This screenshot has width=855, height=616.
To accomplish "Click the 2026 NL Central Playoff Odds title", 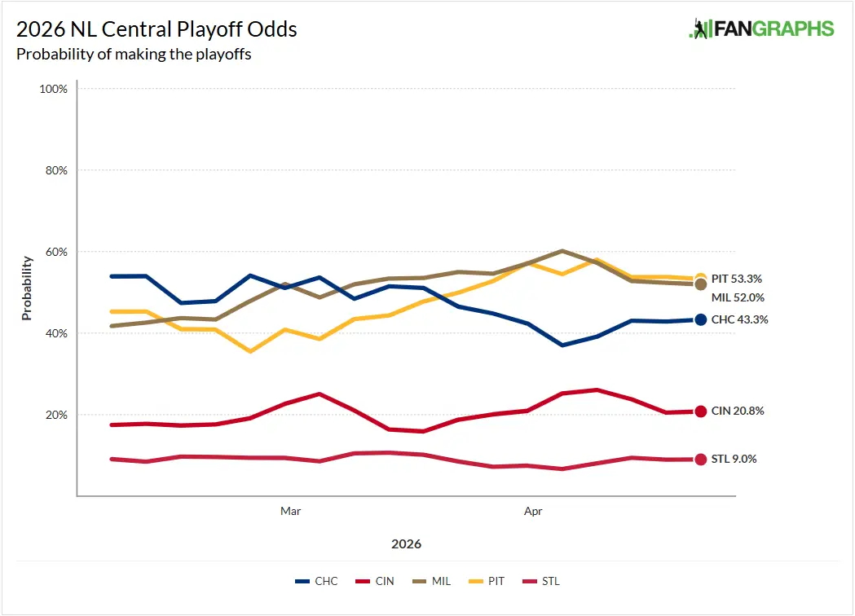I will 156,30.
